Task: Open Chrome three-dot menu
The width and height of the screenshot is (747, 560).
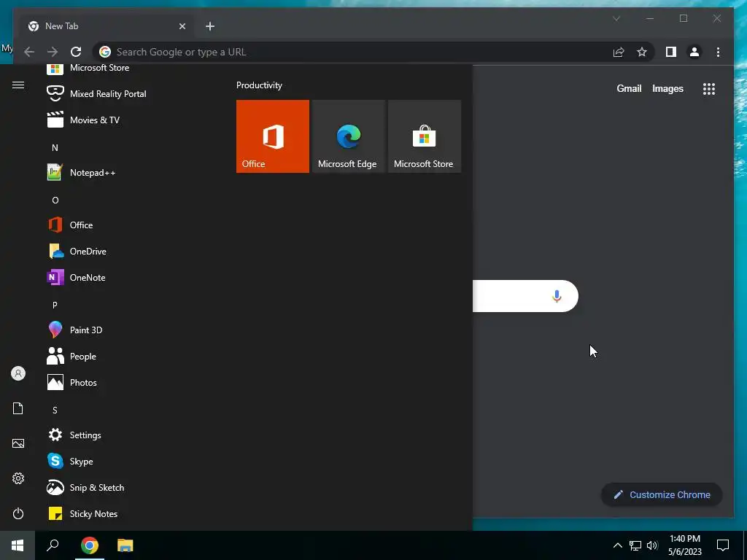Action: tap(718, 52)
